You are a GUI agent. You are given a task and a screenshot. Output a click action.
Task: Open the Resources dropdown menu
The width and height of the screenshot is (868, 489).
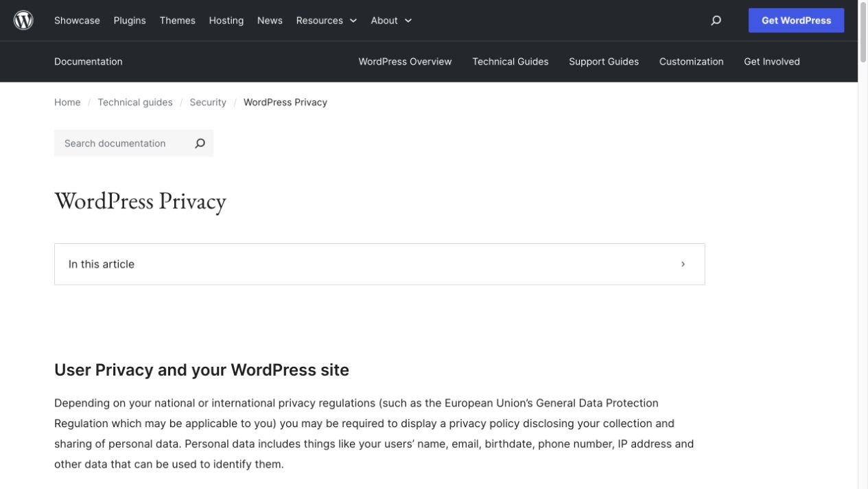tap(327, 21)
